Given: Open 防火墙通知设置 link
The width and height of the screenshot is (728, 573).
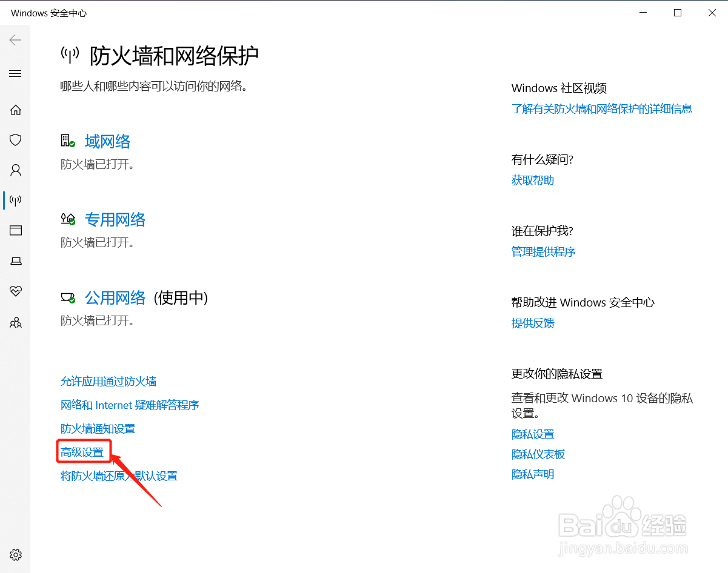Looking at the screenshot, I should coord(98,429).
